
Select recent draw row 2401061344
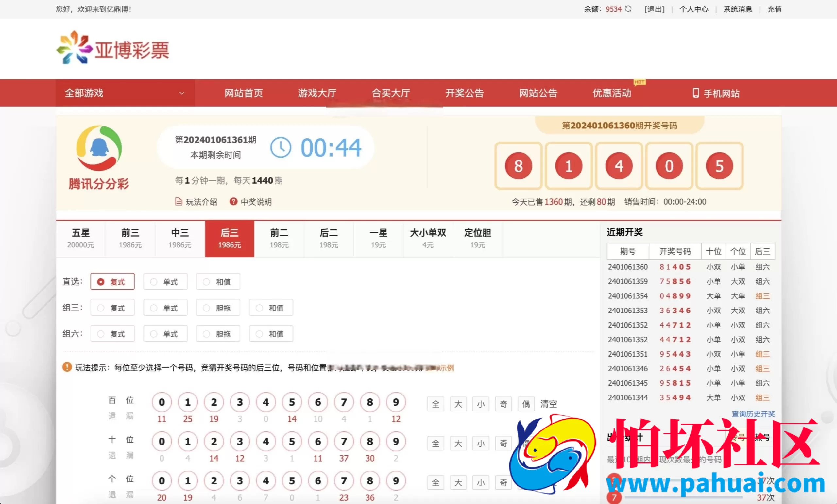point(691,397)
